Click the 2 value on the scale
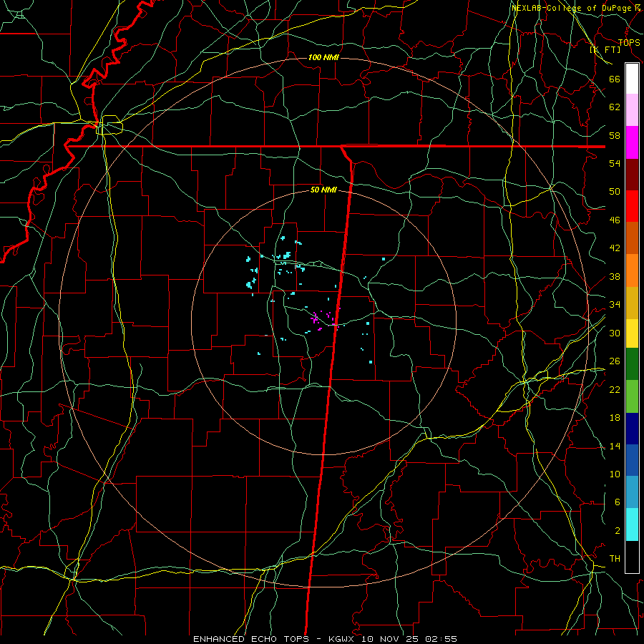Image resolution: width=644 pixels, height=644 pixels. click(618, 531)
